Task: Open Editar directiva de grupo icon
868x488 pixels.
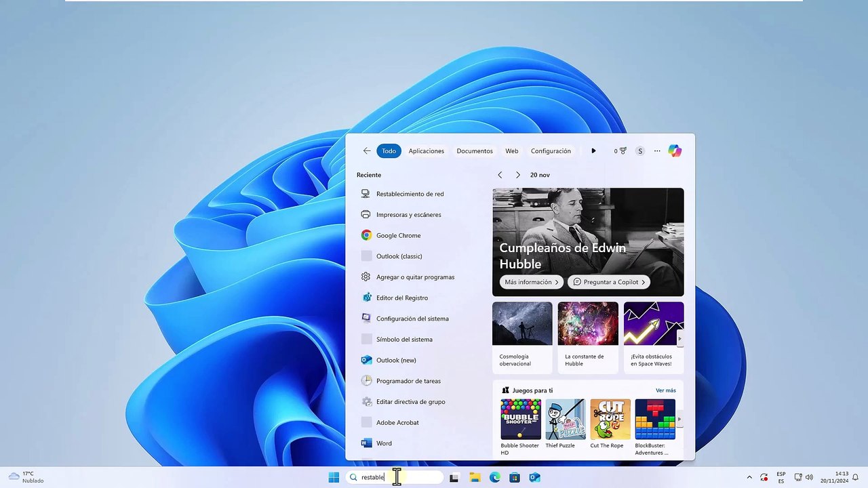Action: tap(366, 402)
